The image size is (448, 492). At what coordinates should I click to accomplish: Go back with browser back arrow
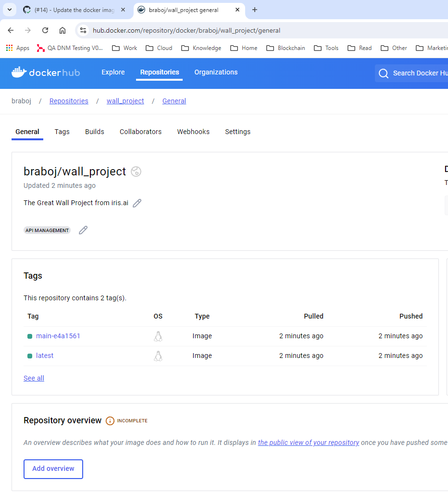tap(11, 30)
